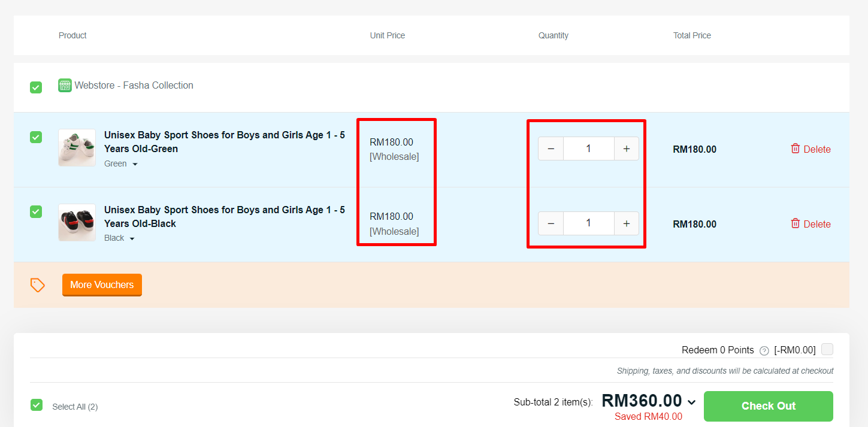868x427 pixels.
Task: Click the help icon beside Redeem Points
Action: tap(764, 351)
